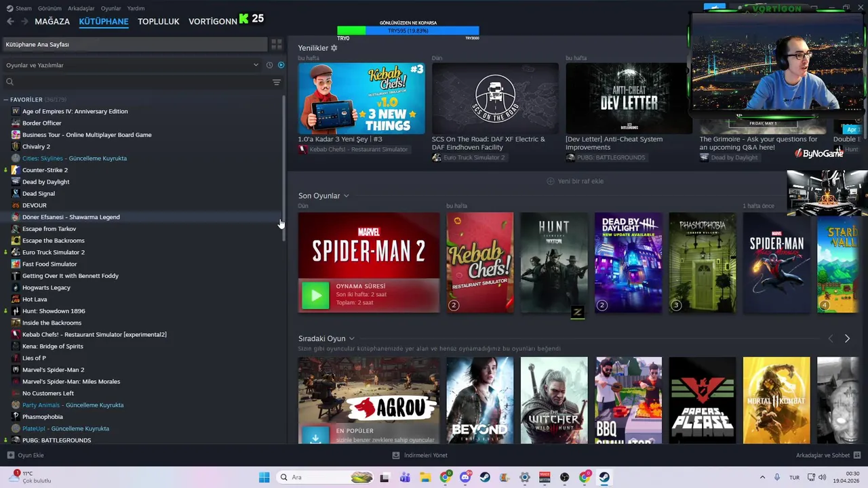Open the Mortal Kombat 11 game cover
Screen dimensions: 868x488
click(776, 401)
